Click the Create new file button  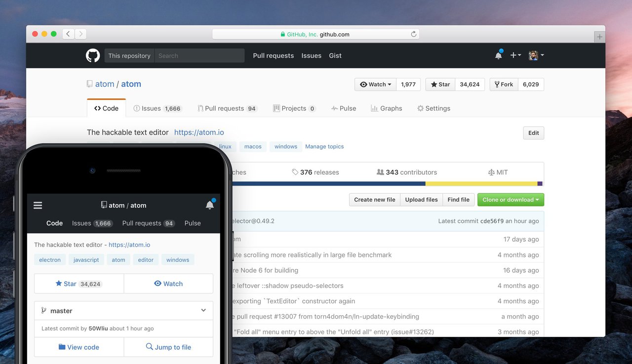(x=375, y=200)
